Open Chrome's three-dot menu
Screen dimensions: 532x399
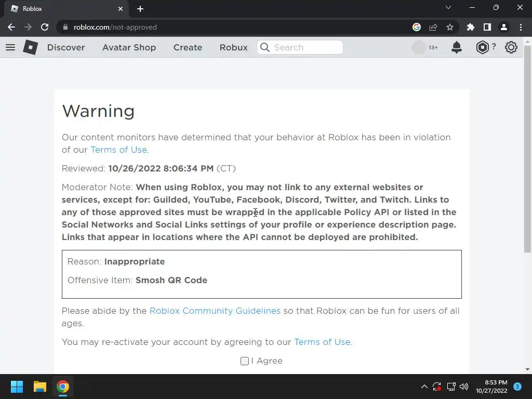point(521,27)
